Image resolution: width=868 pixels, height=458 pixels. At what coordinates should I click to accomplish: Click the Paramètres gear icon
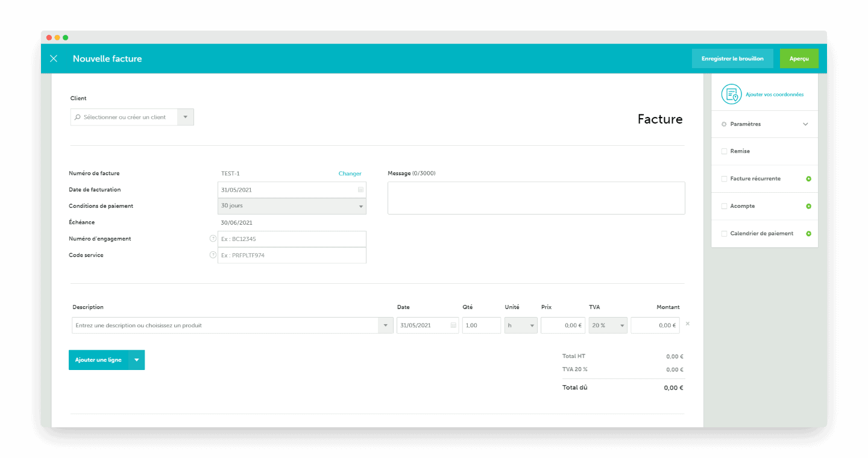coord(724,124)
